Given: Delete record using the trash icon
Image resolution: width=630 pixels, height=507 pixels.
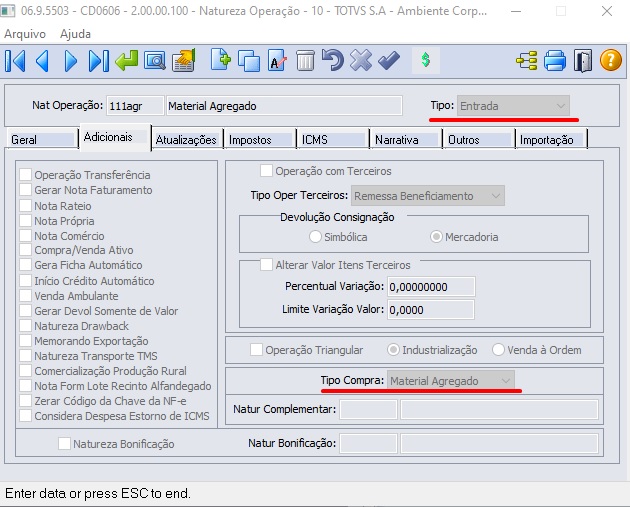Looking at the screenshot, I should click(x=305, y=61).
